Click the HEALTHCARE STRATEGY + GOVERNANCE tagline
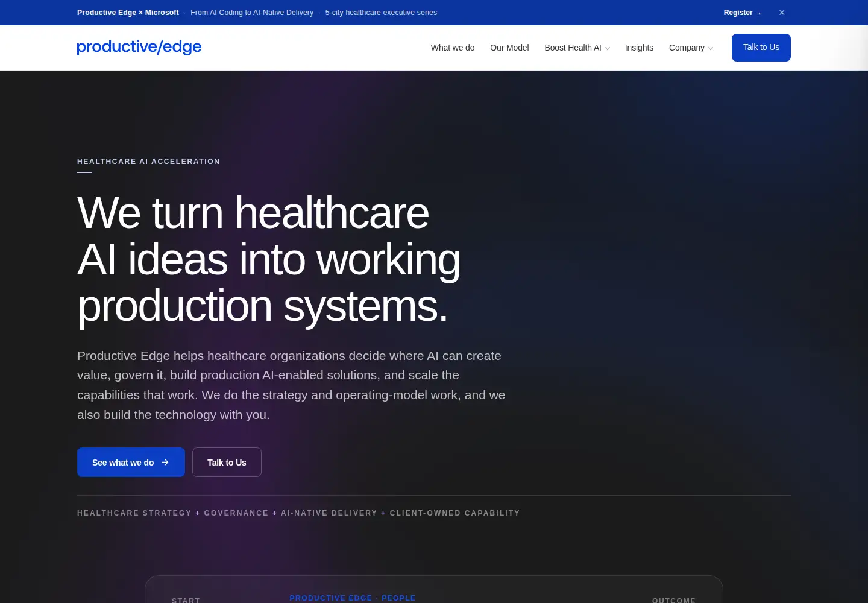 [298, 513]
